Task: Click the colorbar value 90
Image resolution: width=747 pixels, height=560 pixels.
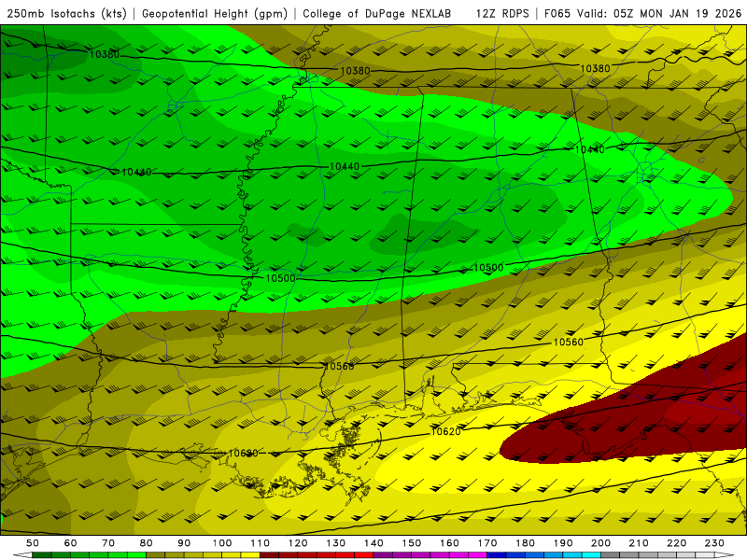Action: 184,543
